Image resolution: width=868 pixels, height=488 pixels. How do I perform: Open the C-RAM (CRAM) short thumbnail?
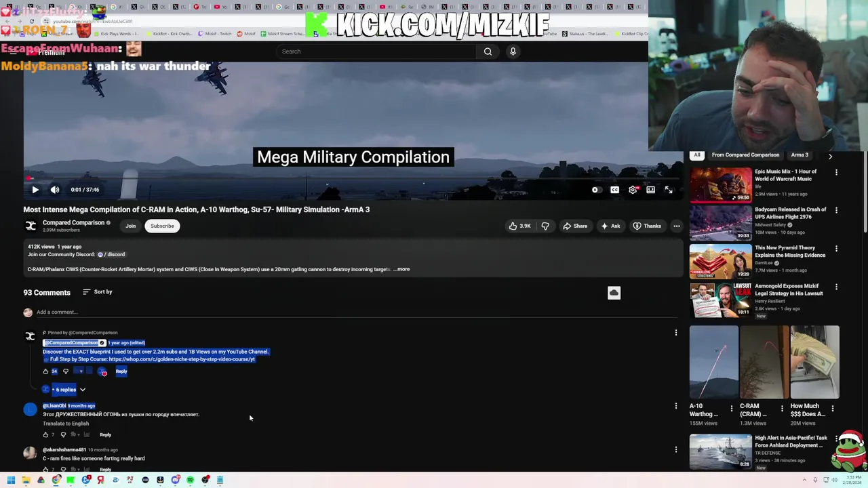pos(764,362)
